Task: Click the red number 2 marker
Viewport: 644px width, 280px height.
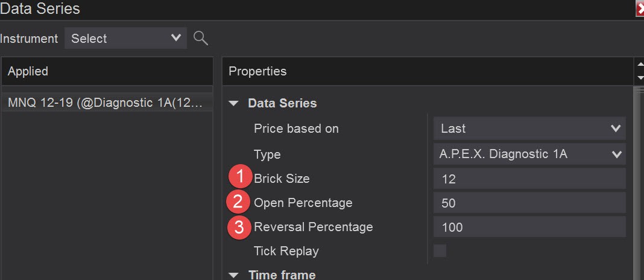Action: [x=238, y=203]
